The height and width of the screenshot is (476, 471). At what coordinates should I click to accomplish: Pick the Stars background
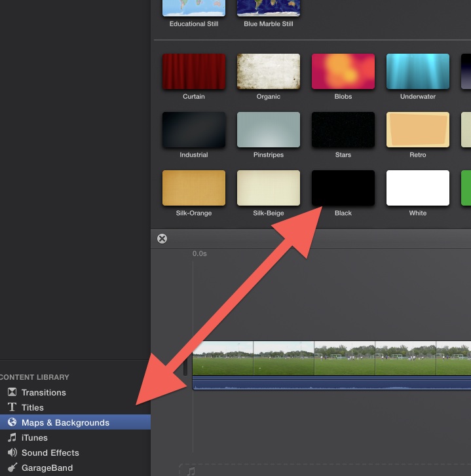pyautogui.click(x=343, y=130)
